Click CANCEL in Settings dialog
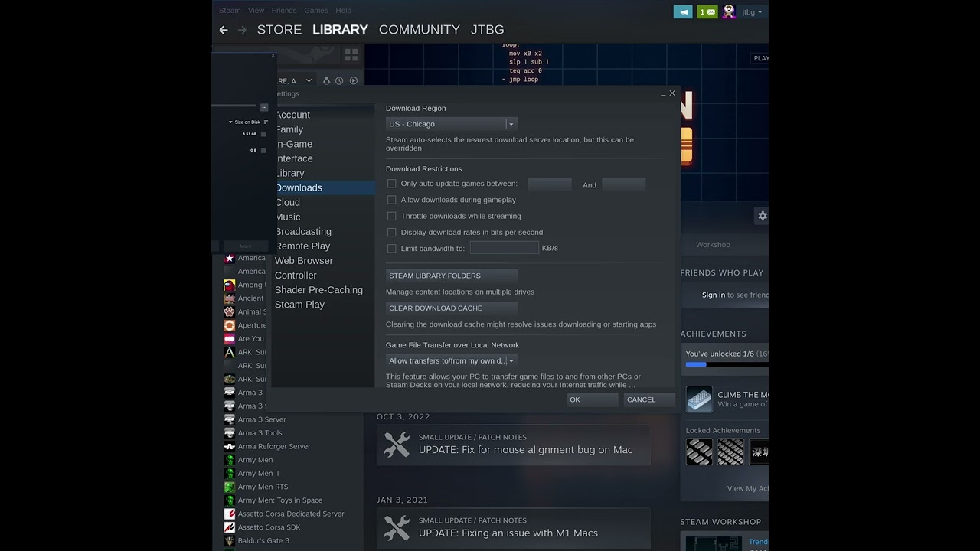The width and height of the screenshot is (980, 551). coord(649,399)
